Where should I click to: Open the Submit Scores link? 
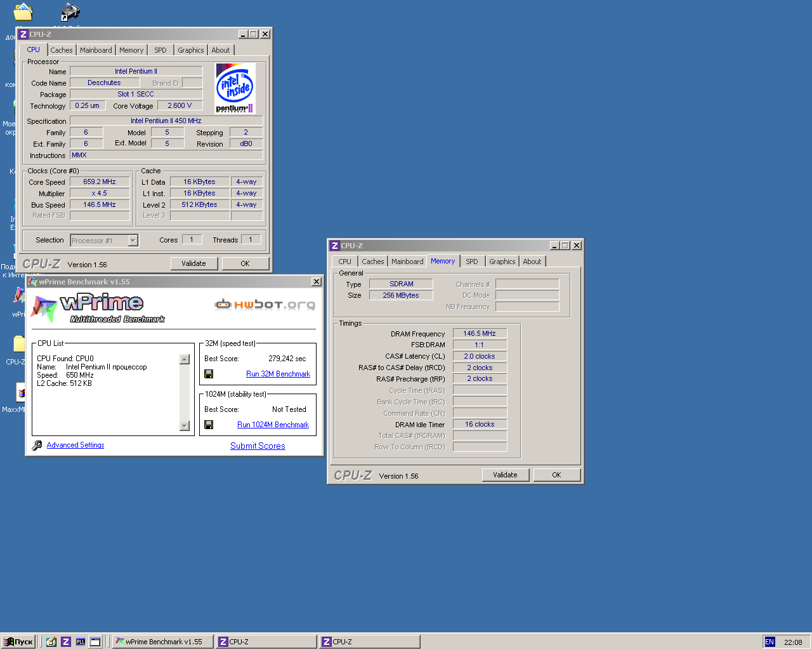click(258, 446)
